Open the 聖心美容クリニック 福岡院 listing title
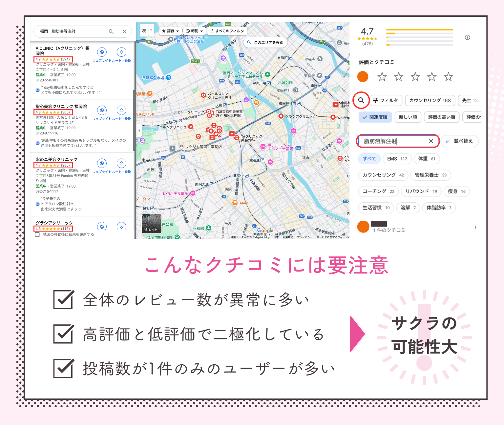The height and width of the screenshot is (425, 504). 61,107
